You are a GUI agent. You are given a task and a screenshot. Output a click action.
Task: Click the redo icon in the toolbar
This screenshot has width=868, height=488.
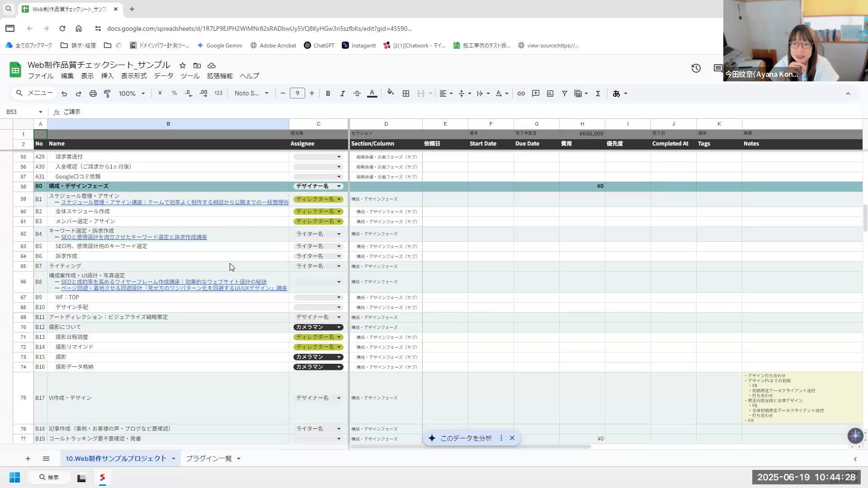click(78, 94)
